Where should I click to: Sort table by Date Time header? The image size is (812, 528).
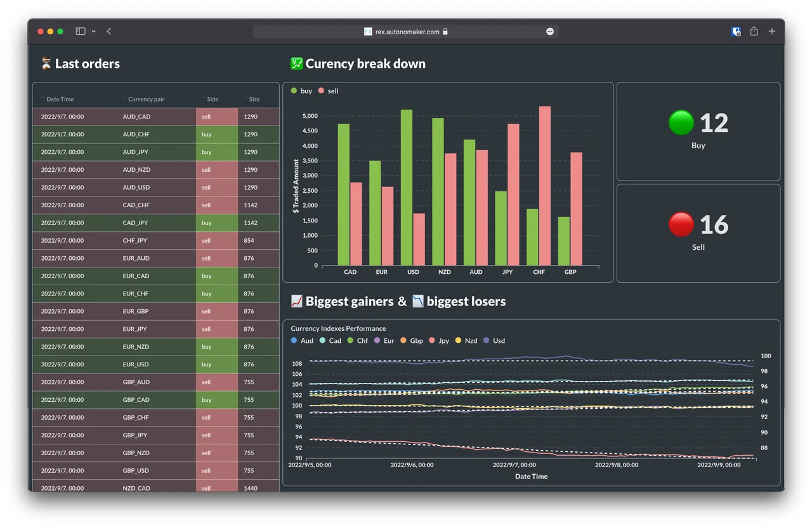[60, 99]
